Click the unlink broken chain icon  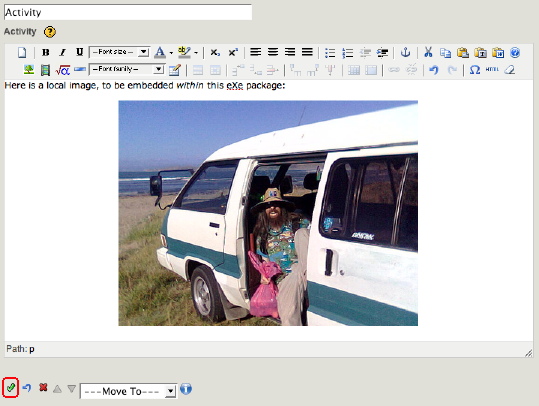(411, 70)
